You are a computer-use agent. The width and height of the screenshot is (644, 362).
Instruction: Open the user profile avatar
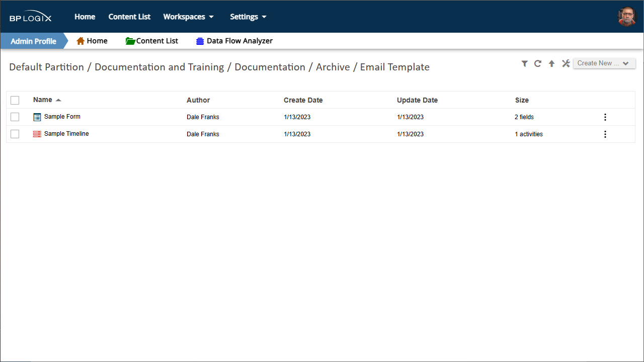pos(627,17)
